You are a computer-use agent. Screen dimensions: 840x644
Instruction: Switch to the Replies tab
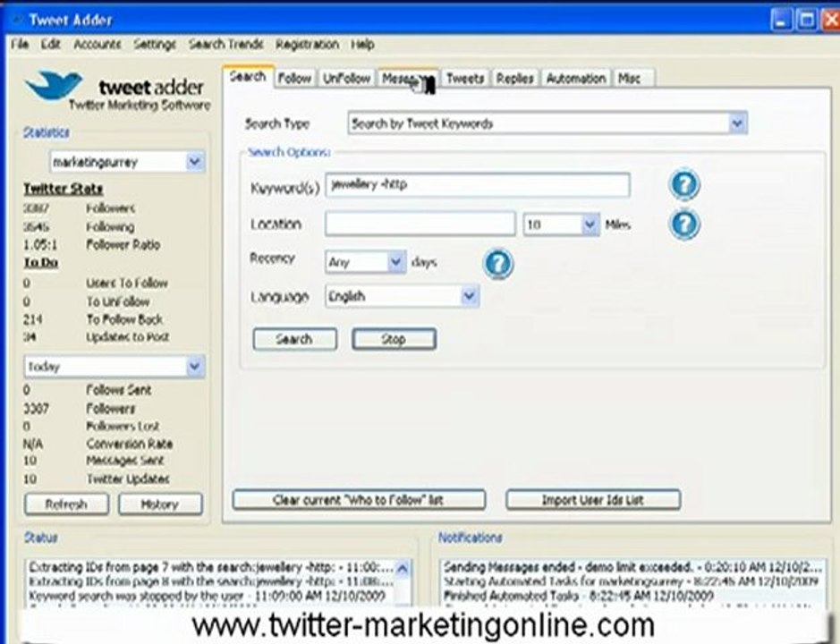514,78
